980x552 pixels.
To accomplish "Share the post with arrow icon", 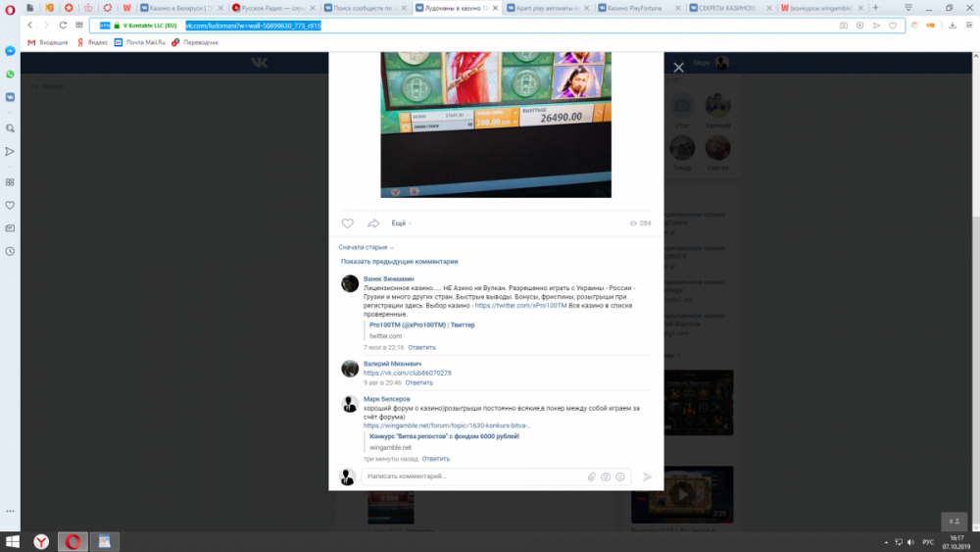I will 373,224.
